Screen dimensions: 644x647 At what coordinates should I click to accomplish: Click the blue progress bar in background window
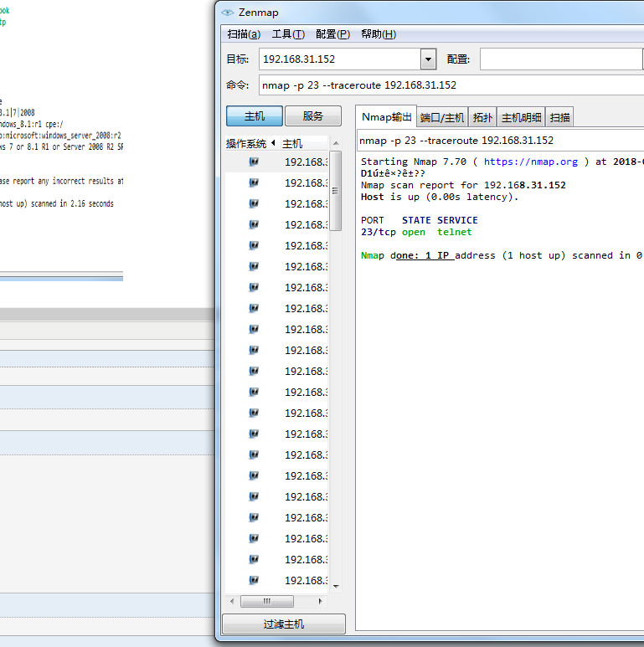click(x=61, y=279)
